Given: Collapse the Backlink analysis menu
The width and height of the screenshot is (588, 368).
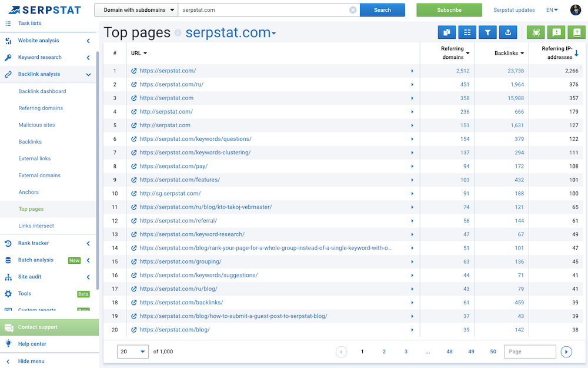Looking at the screenshot, I should [x=88, y=74].
